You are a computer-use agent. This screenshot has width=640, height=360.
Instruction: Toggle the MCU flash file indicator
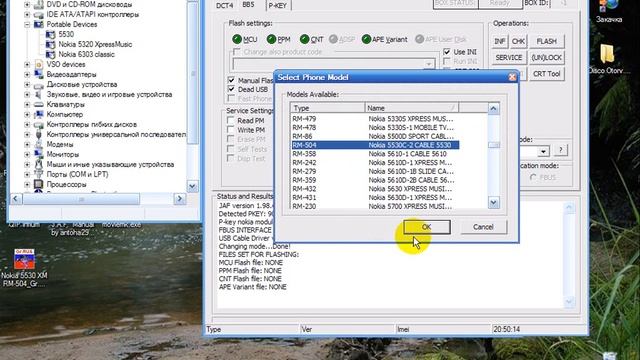(237, 39)
